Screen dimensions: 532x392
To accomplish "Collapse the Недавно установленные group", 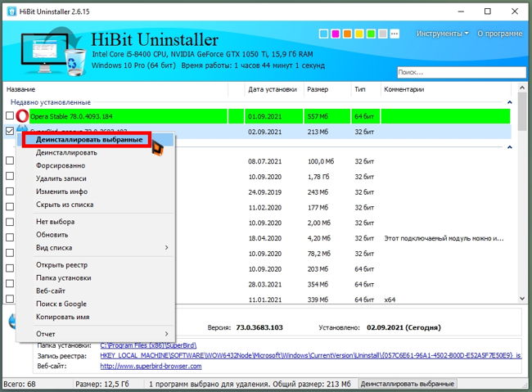I will click(x=509, y=102).
